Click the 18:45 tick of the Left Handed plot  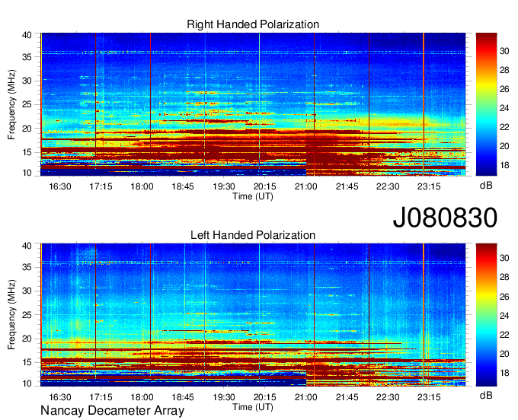pos(183,397)
